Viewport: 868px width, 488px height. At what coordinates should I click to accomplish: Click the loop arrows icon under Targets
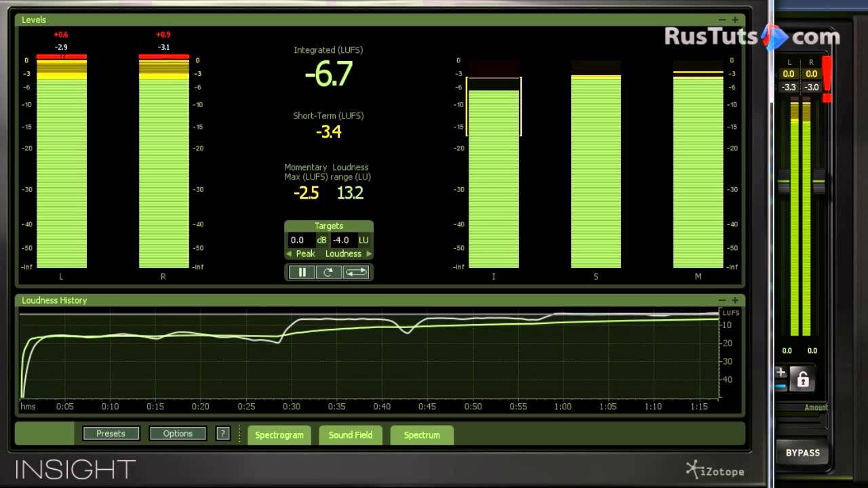[x=355, y=272]
